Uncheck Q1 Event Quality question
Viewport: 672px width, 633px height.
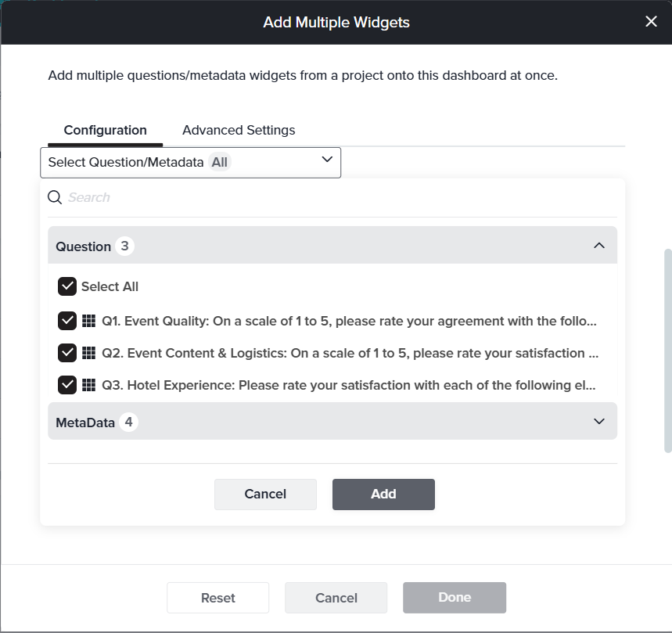tap(66, 321)
